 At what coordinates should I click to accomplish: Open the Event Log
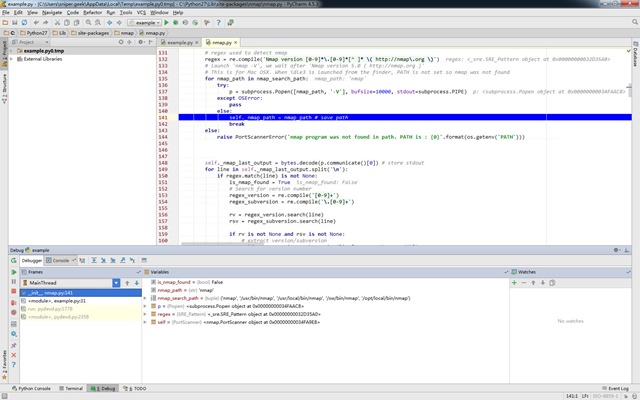pyautogui.click(x=615, y=389)
